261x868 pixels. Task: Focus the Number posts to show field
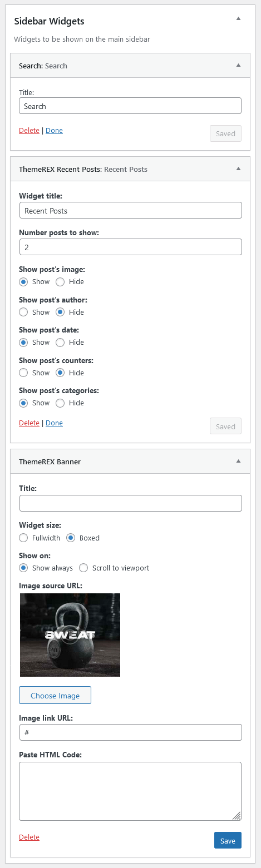click(x=130, y=247)
